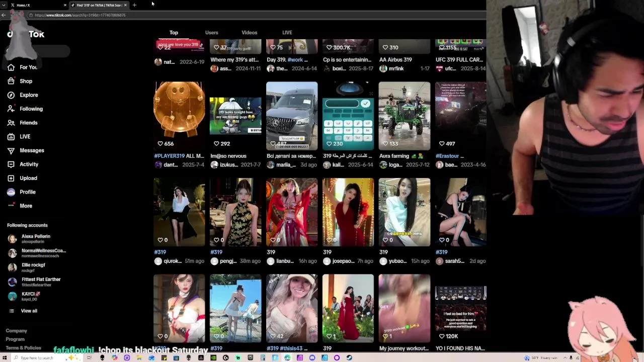The width and height of the screenshot is (644, 362).
Task: Open 'YO I FOUND HIS NA...' video with 120K likes
Action: click(461, 308)
